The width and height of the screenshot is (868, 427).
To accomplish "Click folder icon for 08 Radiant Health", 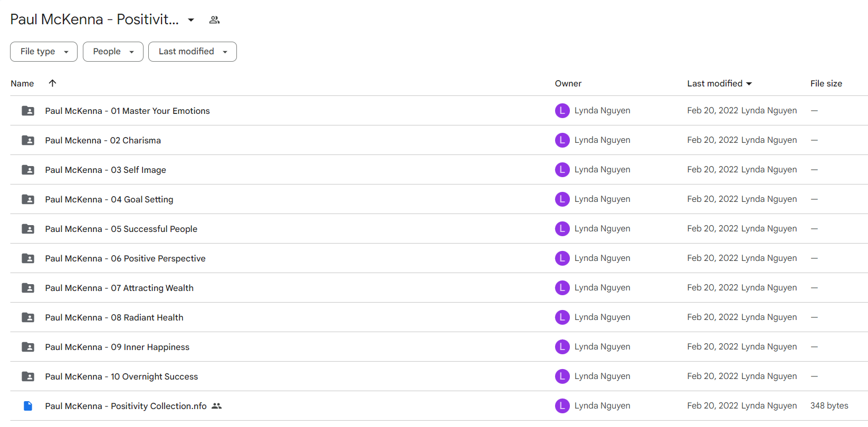I will (x=28, y=317).
